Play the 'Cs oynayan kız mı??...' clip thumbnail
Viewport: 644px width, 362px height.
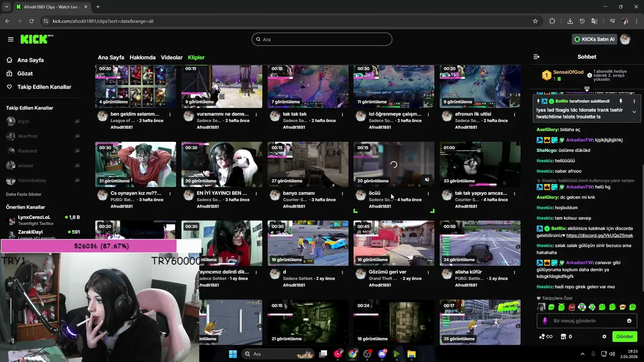[x=135, y=164]
